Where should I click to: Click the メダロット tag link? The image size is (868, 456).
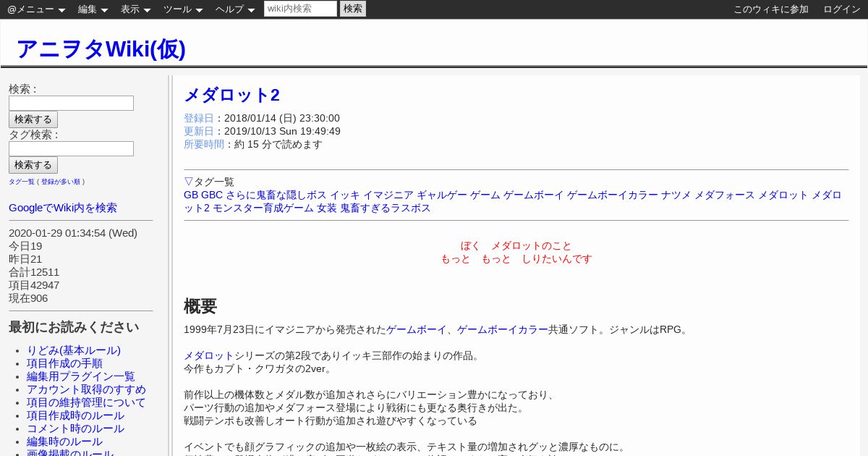click(783, 195)
